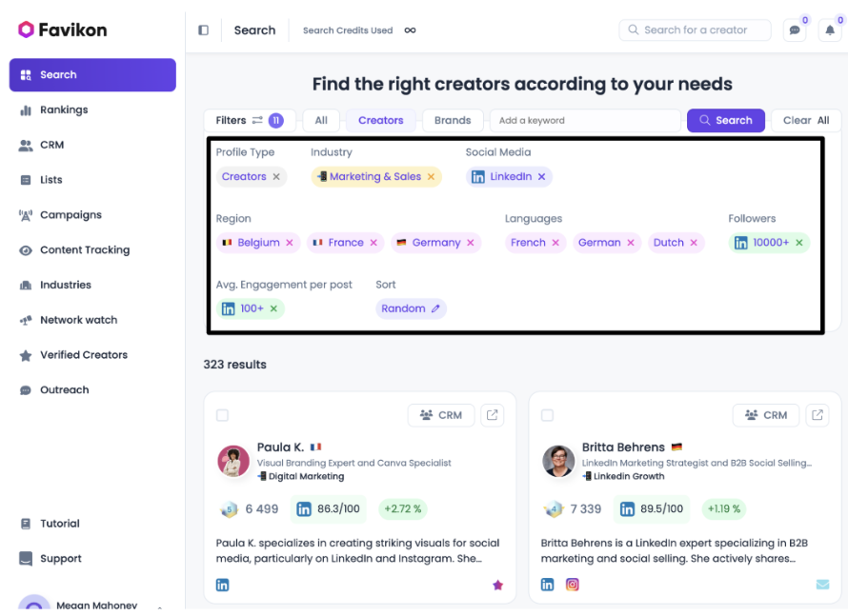848x616 pixels.
Task: Open Britta Behrens profile in new window
Action: [x=818, y=415]
